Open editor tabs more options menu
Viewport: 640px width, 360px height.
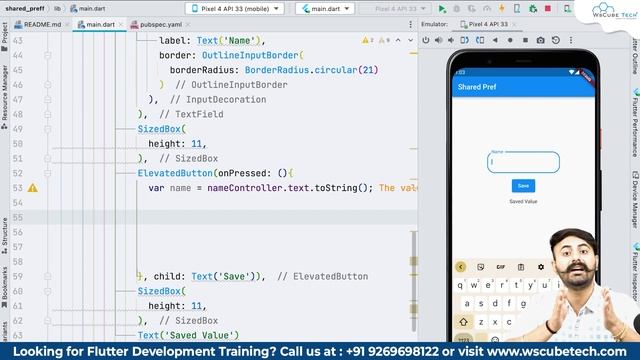[x=411, y=24]
